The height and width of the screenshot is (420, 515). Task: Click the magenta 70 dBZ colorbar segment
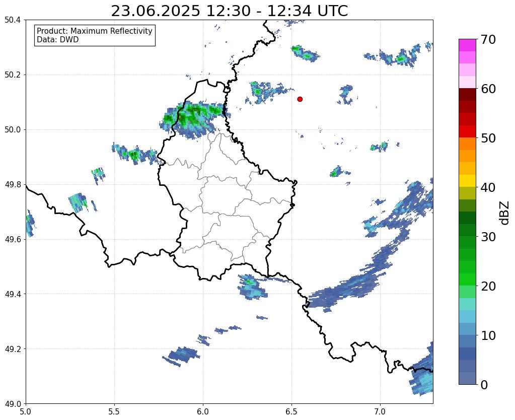click(467, 45)
